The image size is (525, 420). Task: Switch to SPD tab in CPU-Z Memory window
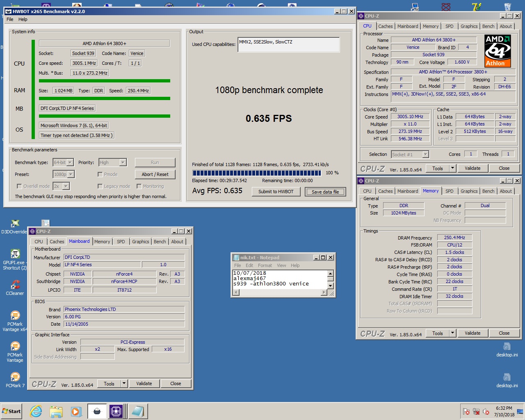coord(450,191)
